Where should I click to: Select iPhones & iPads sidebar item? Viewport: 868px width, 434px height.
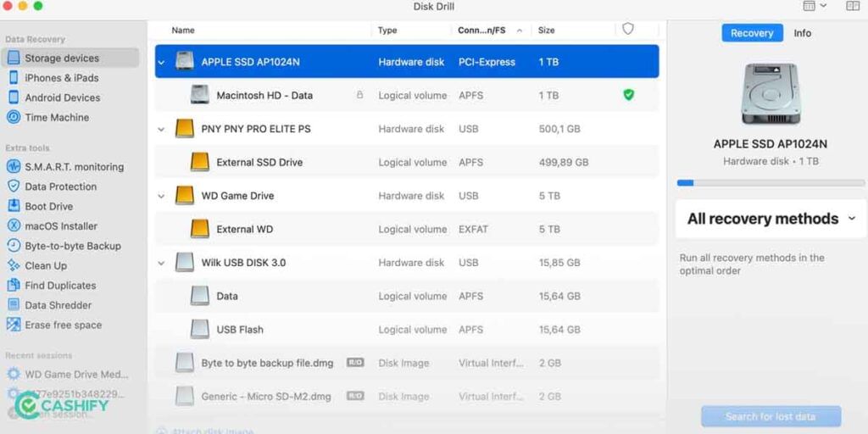(61, 78)
